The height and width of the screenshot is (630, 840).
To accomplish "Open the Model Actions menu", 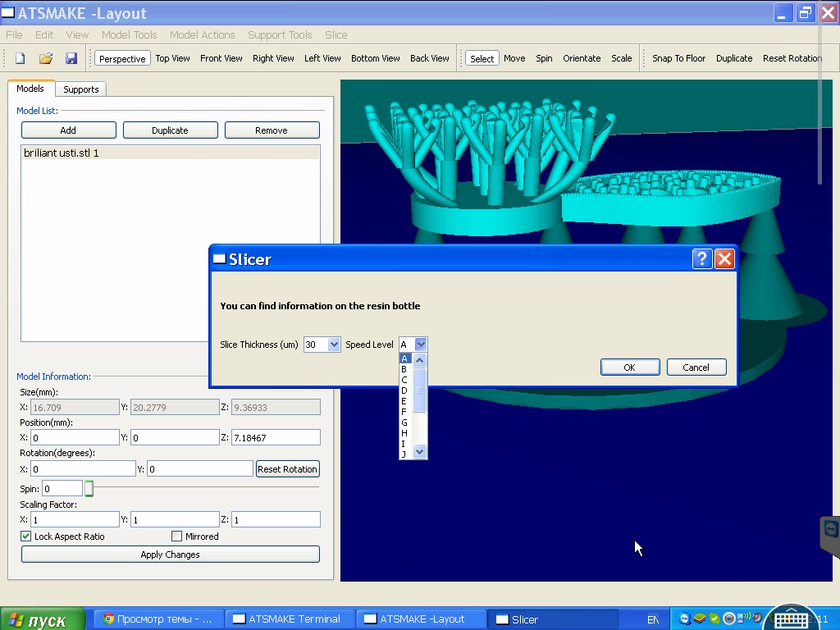I will click(x=202, y=34).
